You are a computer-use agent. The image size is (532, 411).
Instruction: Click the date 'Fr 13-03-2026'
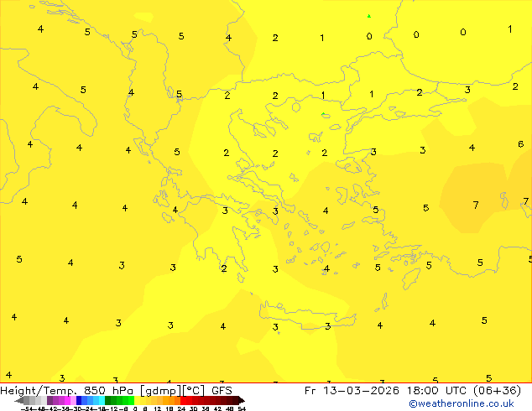352,391
